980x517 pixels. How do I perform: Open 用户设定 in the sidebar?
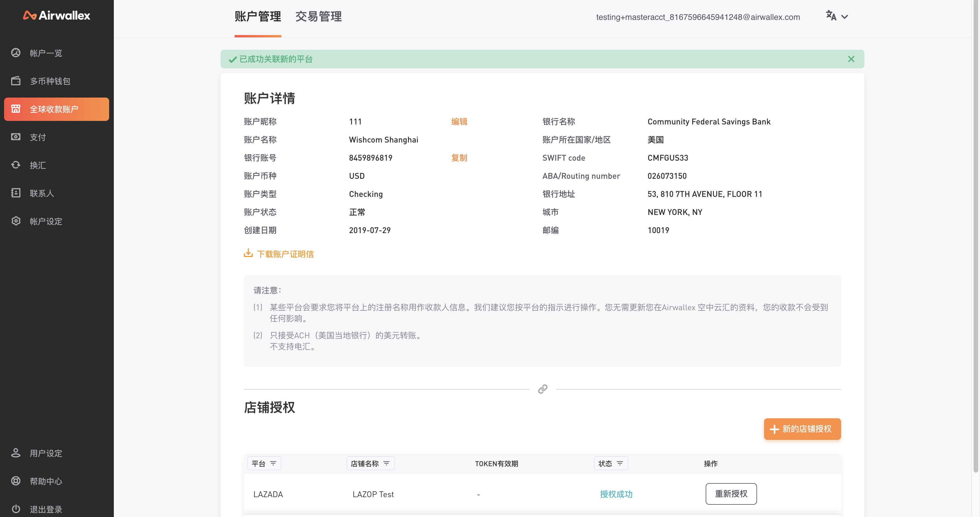[57, 453]
